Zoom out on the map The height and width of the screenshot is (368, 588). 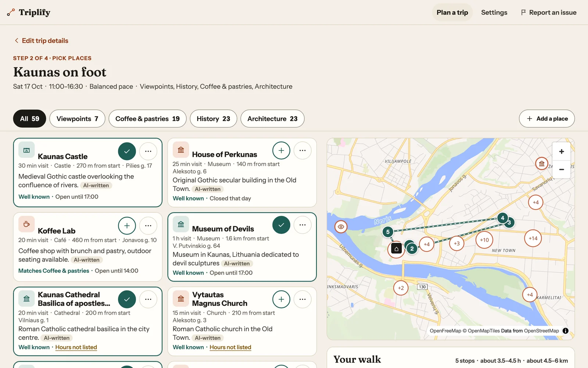(x=561, y=170)
